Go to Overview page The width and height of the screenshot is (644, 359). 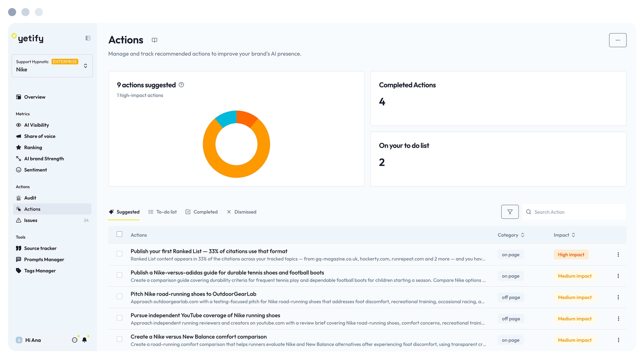click(52, 97)
